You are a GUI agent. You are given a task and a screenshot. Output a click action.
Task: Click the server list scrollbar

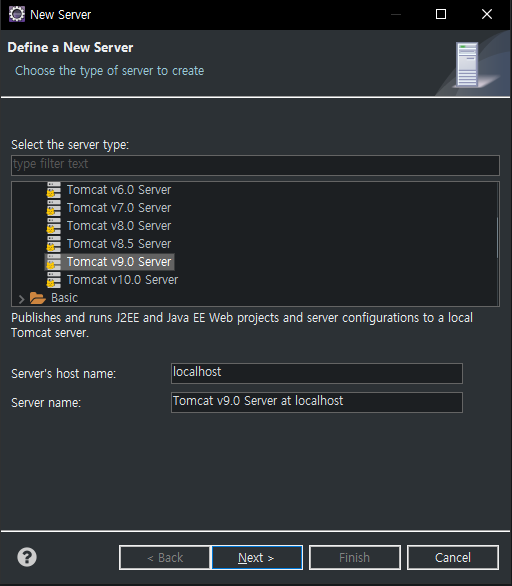[x=497, y=238]
